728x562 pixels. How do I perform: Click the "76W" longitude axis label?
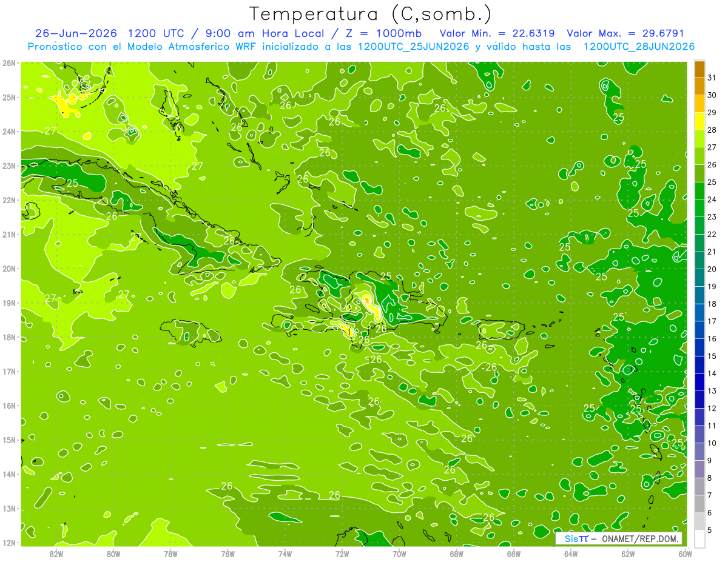[x=227, y=554]
